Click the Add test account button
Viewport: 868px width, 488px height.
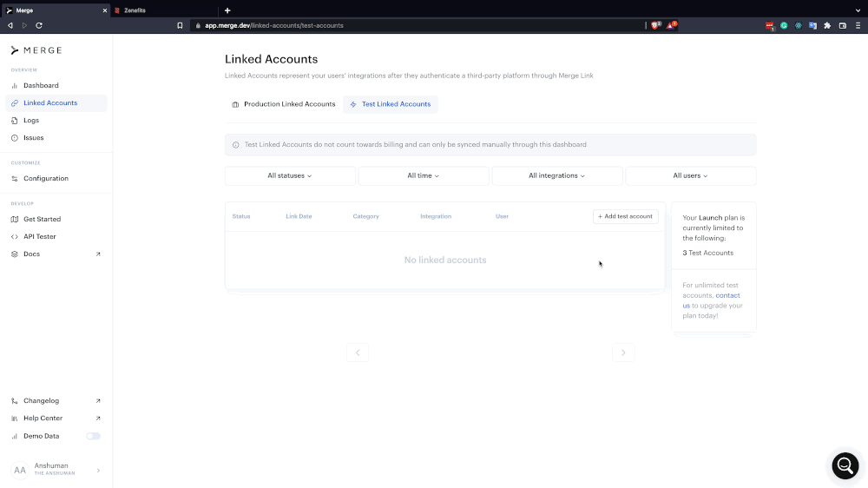pyautogui.click(x=626, y=216)
